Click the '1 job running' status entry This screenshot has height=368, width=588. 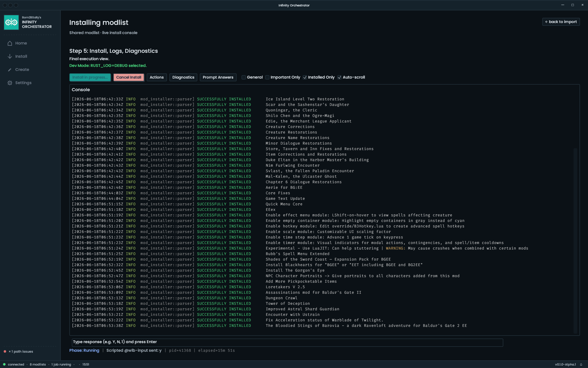tap(61, 365)
